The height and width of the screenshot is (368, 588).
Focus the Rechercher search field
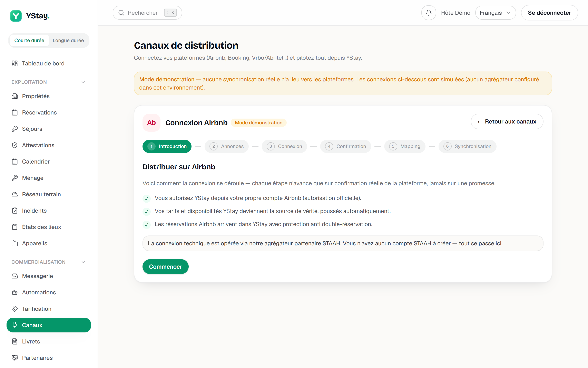point(147,13)
